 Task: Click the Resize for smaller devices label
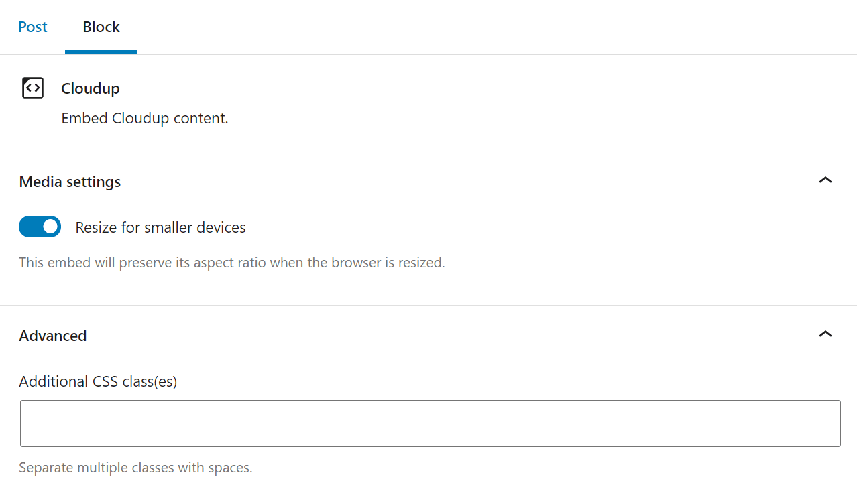click(x=160, y=227)
